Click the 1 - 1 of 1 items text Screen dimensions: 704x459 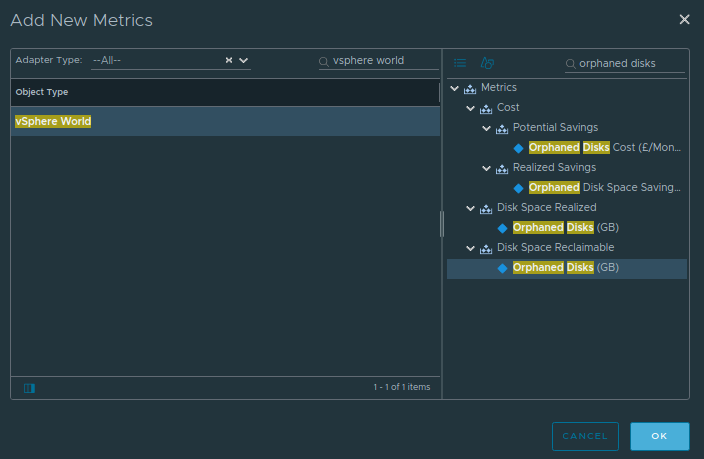401,387
